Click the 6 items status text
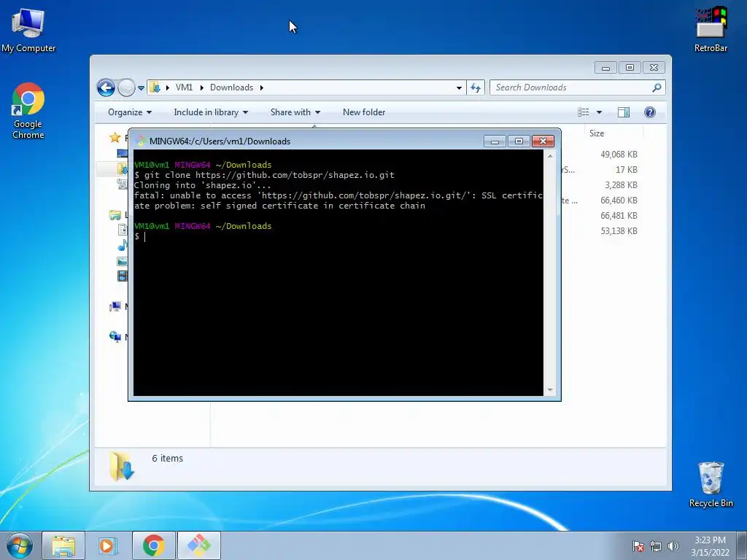747x560 pixels. [167, 459]
